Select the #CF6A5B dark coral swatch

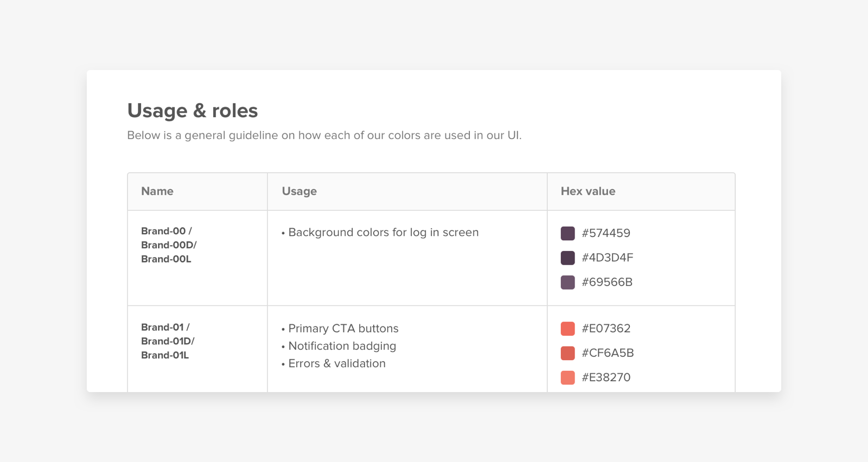567,353
